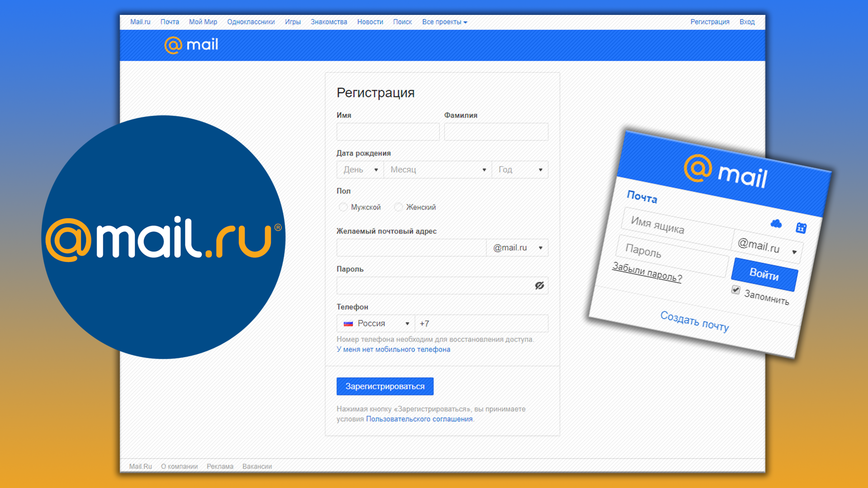Expand Месяц month dropdown in birth date

click(x=436, y=170)
